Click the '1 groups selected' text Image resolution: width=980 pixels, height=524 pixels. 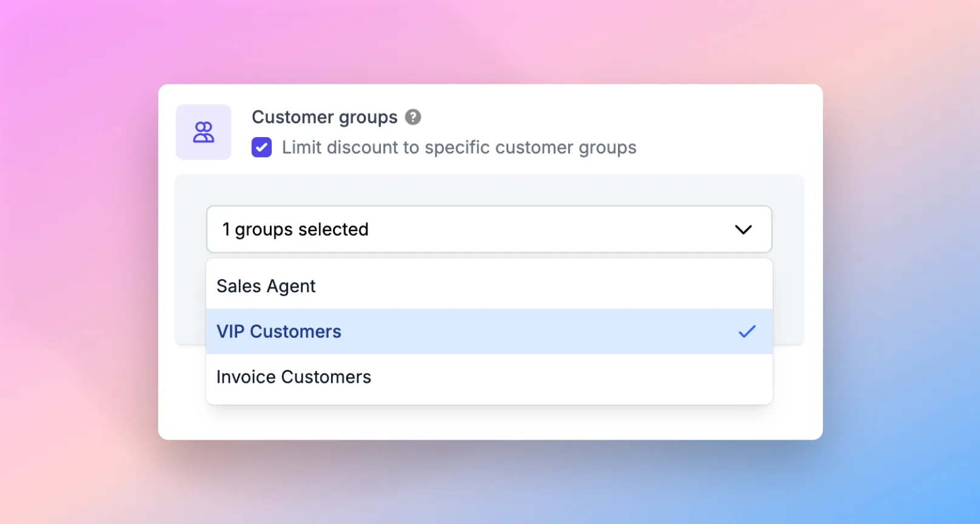tap(295, 230)
